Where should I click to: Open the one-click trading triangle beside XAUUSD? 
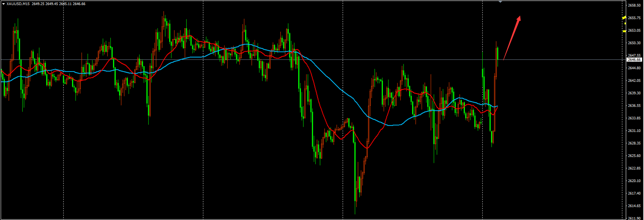click(4, 4)
